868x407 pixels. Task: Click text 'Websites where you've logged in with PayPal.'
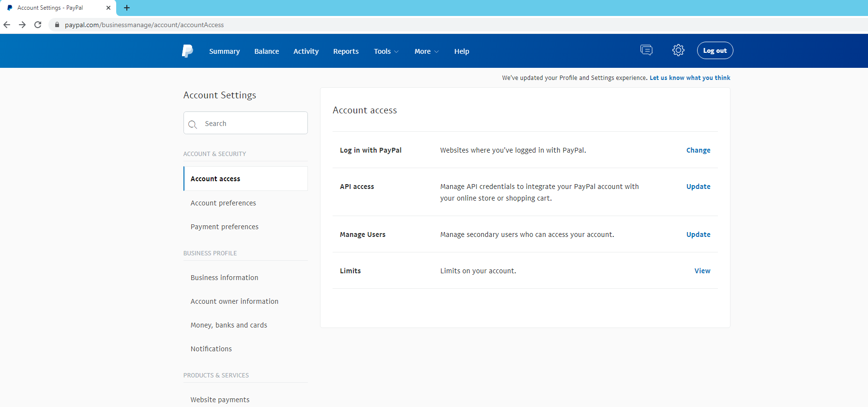513,150
